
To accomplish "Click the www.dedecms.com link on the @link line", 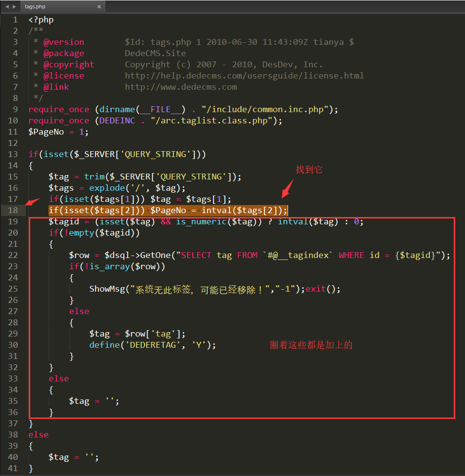I will click(x=180, y=87).
